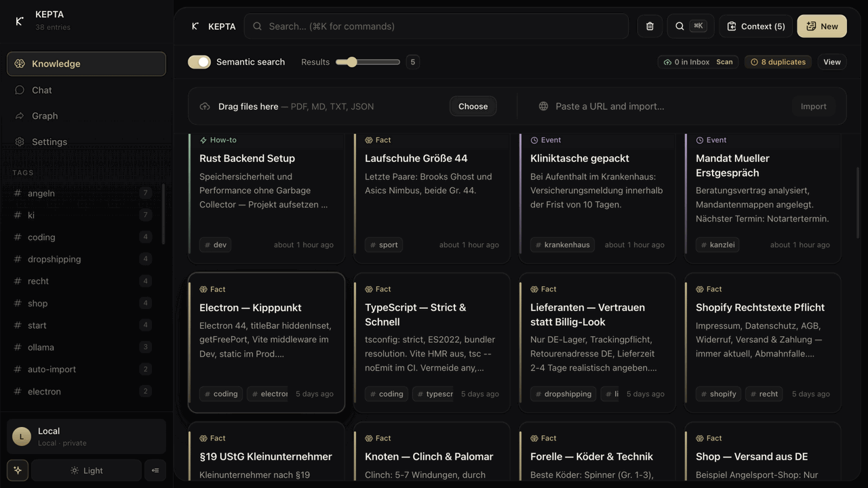Filter by the dropshipping tag in sidebar
Screen dimensions: 868x488
82,259
